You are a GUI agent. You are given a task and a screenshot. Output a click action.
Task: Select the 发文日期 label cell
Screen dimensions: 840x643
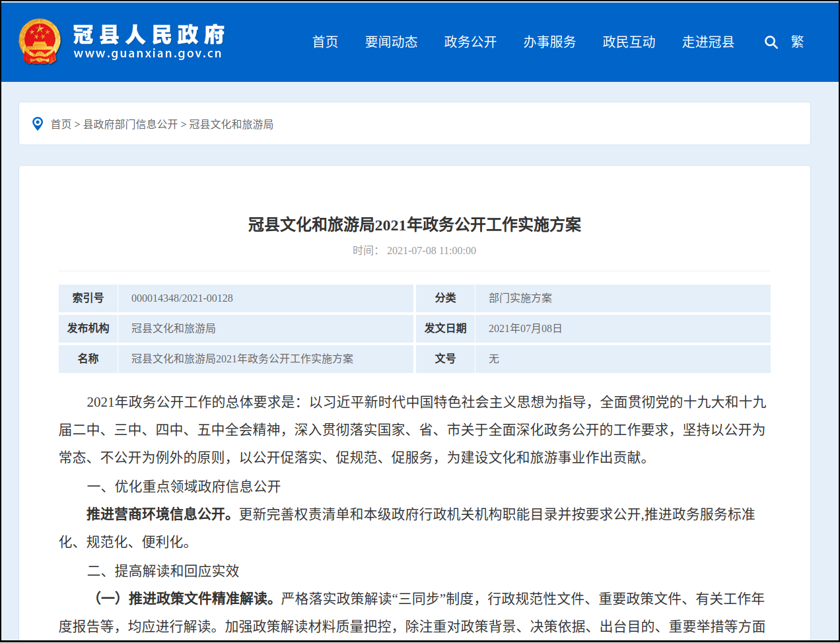tap(445, 328)
